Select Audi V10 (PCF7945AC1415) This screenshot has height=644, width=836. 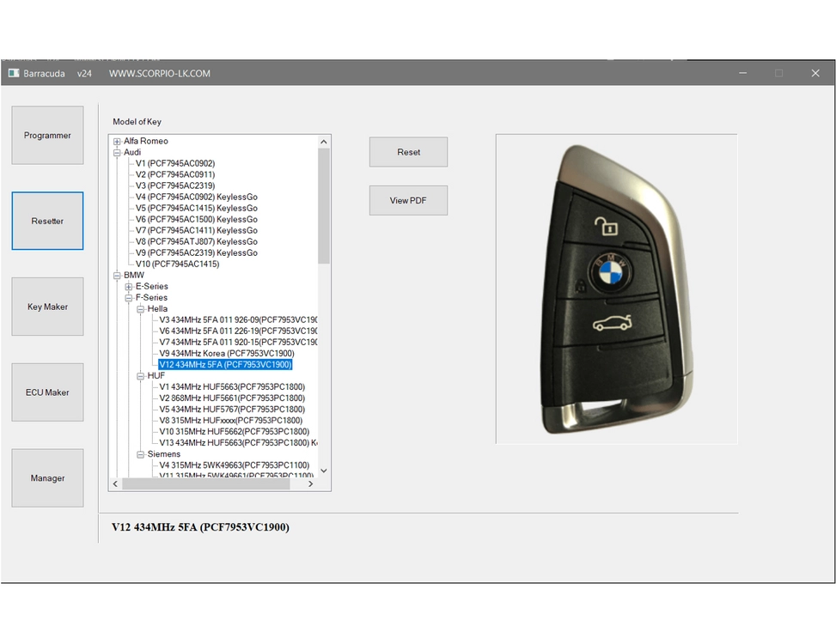(x=177, y=264)
